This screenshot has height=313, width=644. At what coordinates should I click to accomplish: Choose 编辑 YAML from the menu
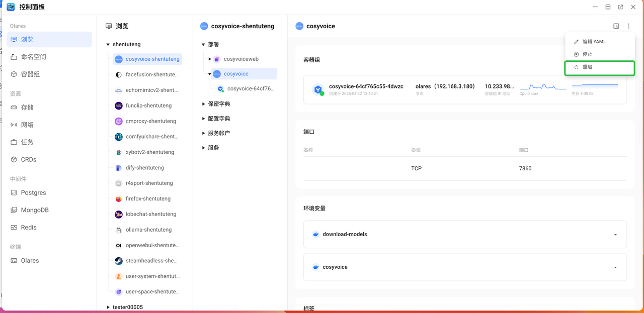[x=594, y=42]
